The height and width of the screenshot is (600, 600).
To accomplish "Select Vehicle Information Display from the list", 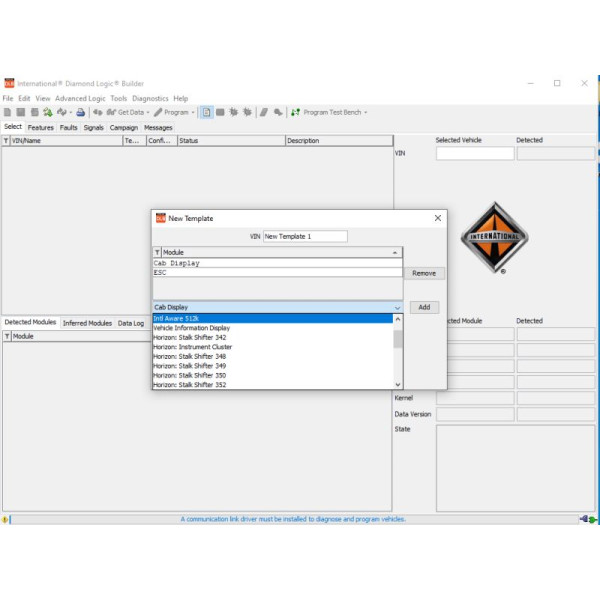I will 191,328.
